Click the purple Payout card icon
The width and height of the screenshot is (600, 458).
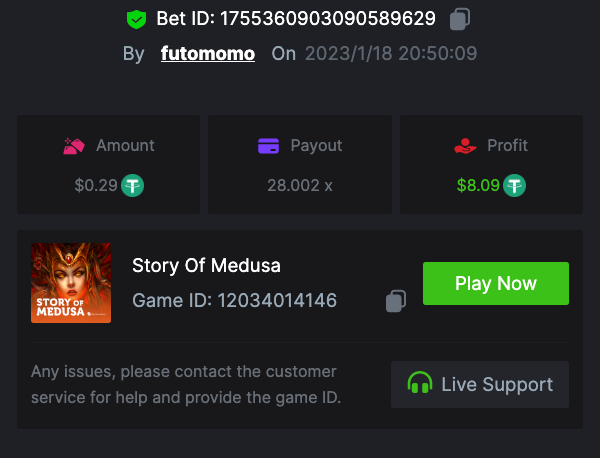pos(268,146)
